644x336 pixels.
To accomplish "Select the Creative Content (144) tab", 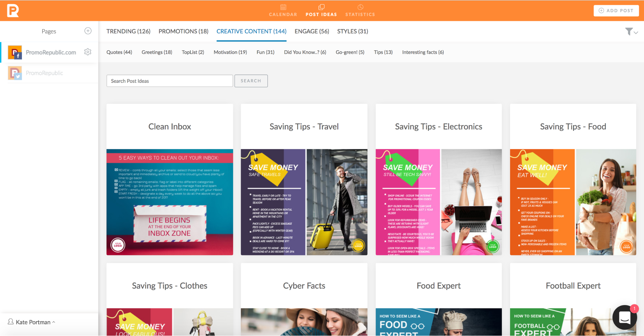I will (x=251, y=31).
